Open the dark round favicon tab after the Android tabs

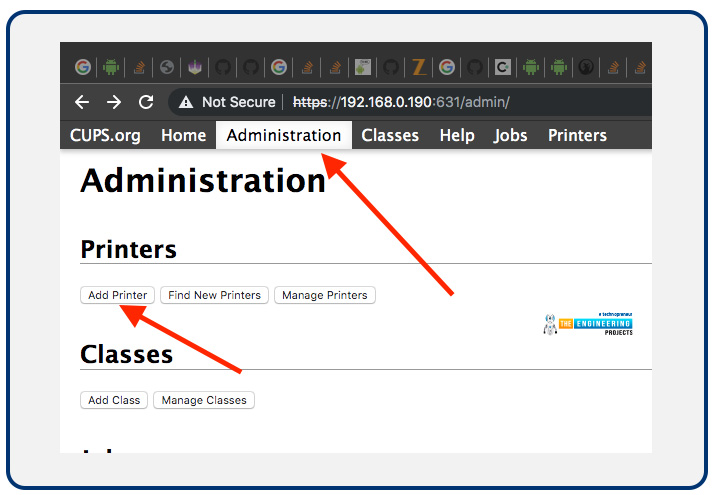(x=586, y=67)
